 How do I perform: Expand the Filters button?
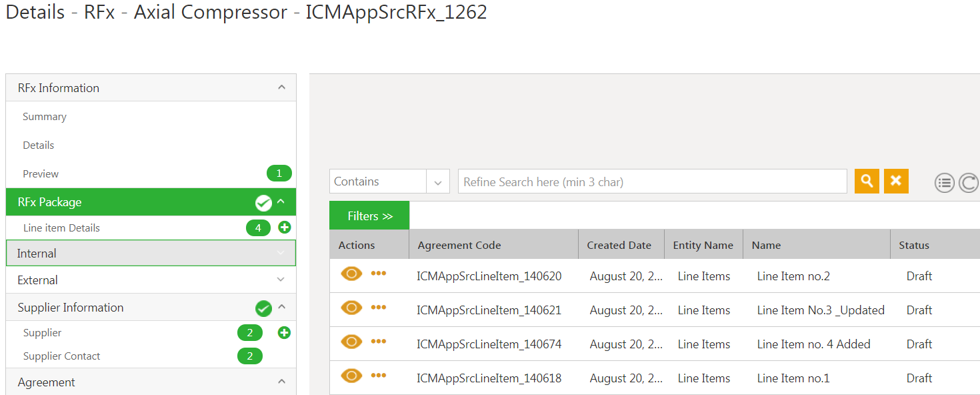click(369, 216)
